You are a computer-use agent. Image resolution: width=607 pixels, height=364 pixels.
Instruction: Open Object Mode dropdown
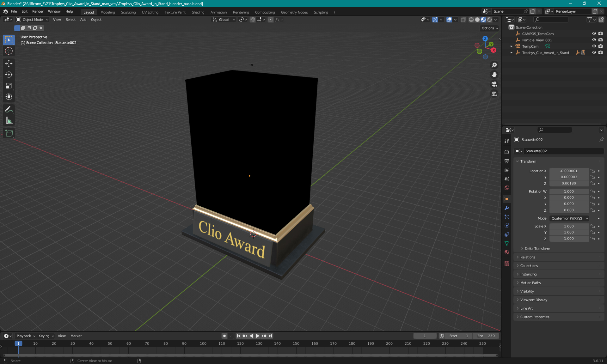tap(32, 20)
